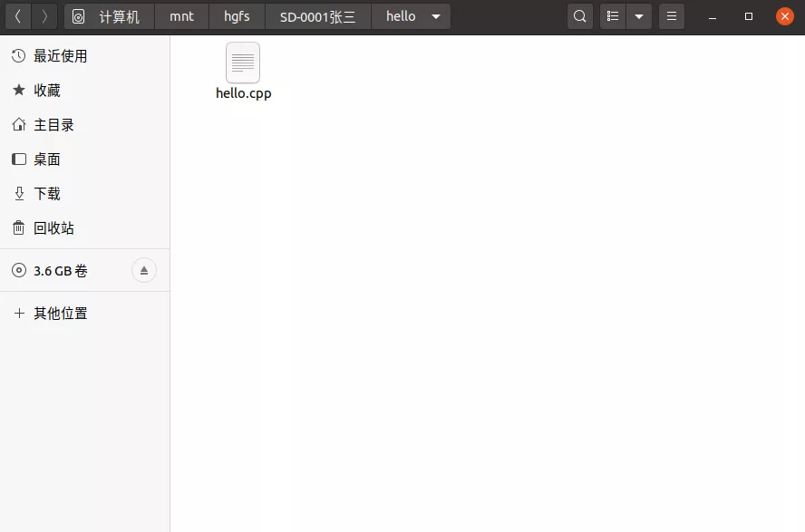Open 桌面 desktop folder

pos(84,159)
